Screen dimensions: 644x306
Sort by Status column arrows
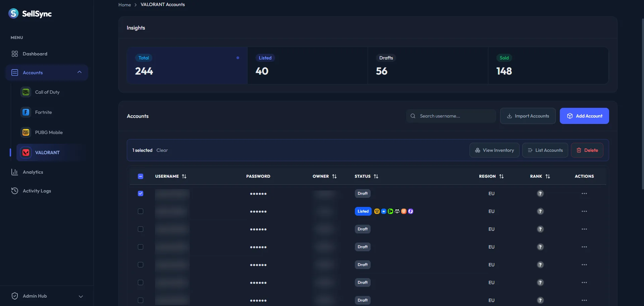point(376,176)
